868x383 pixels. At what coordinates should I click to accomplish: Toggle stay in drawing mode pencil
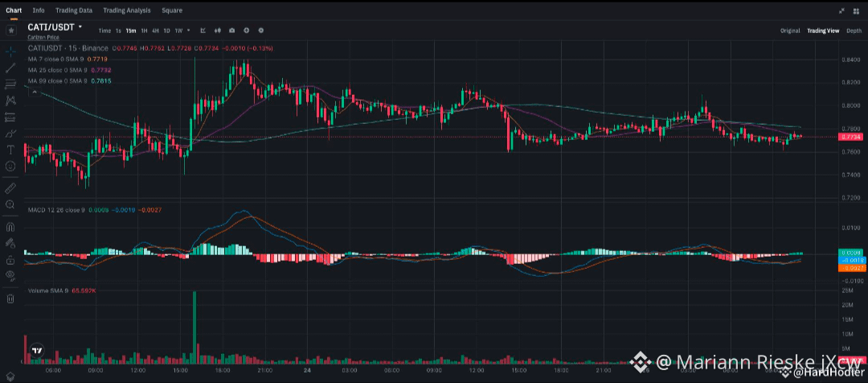click(10, 243)
